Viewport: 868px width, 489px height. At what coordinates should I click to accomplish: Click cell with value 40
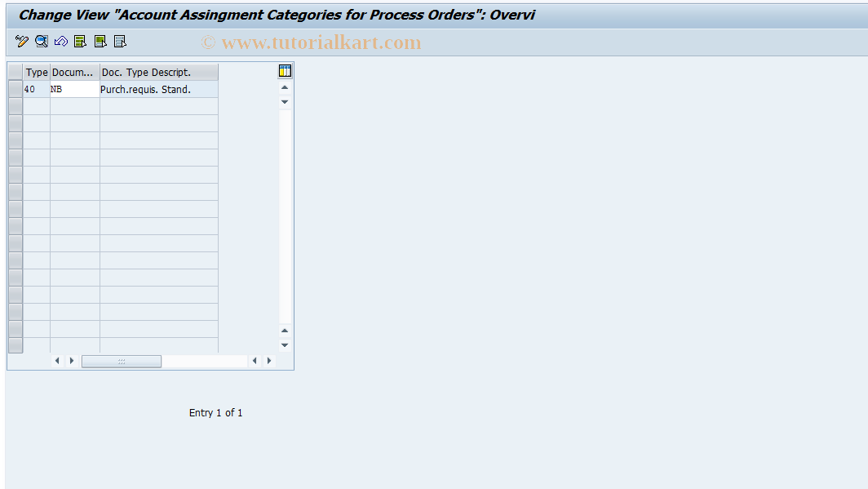click(37, 89)
